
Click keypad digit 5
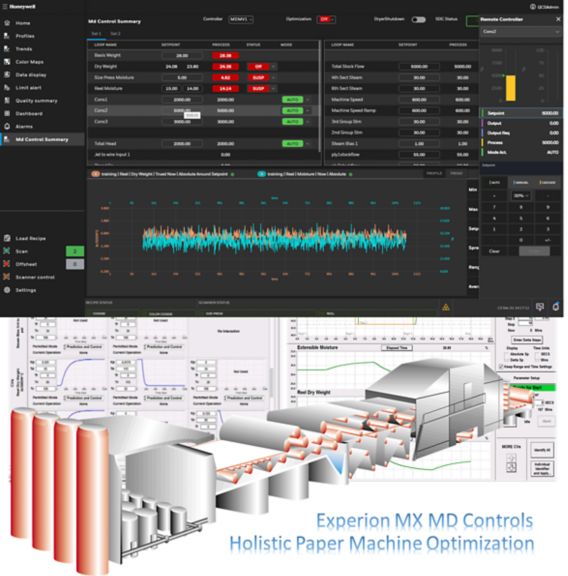point(521,218)
